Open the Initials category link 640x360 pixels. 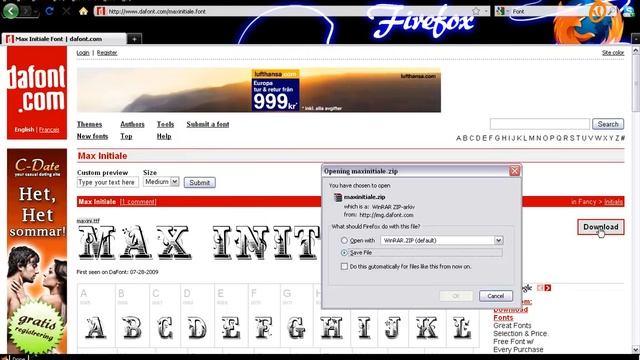tap(613, 202)
